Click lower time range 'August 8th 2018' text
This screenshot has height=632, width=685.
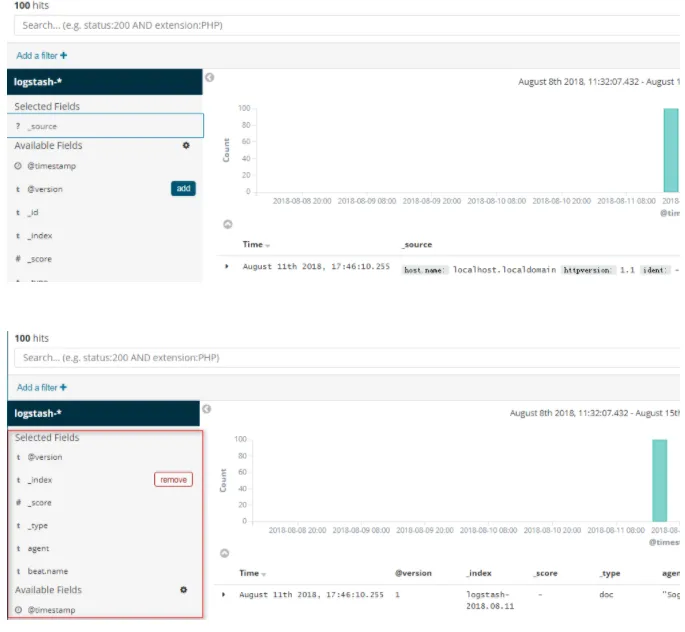coord(543,413)
